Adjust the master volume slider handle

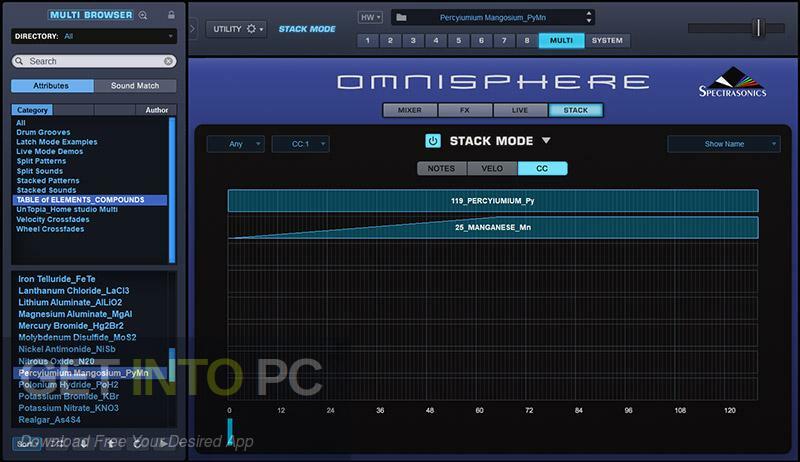tap(759, 28)
